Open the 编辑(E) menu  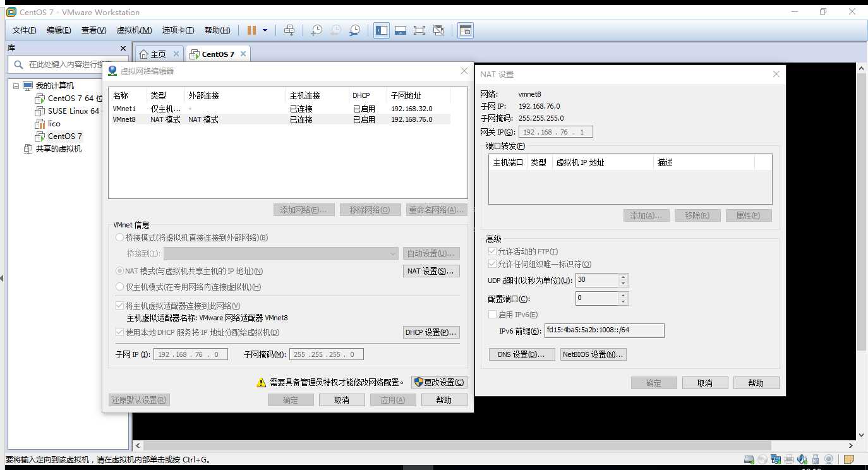[59, 30]
